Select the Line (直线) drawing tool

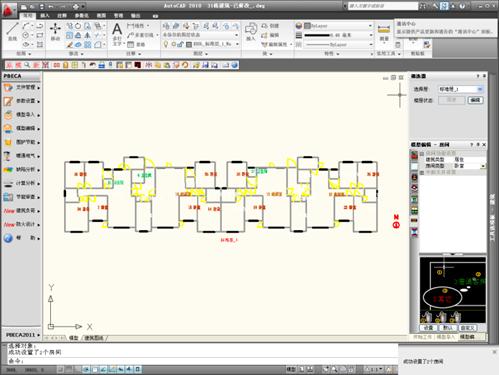(x=12, y=31)
